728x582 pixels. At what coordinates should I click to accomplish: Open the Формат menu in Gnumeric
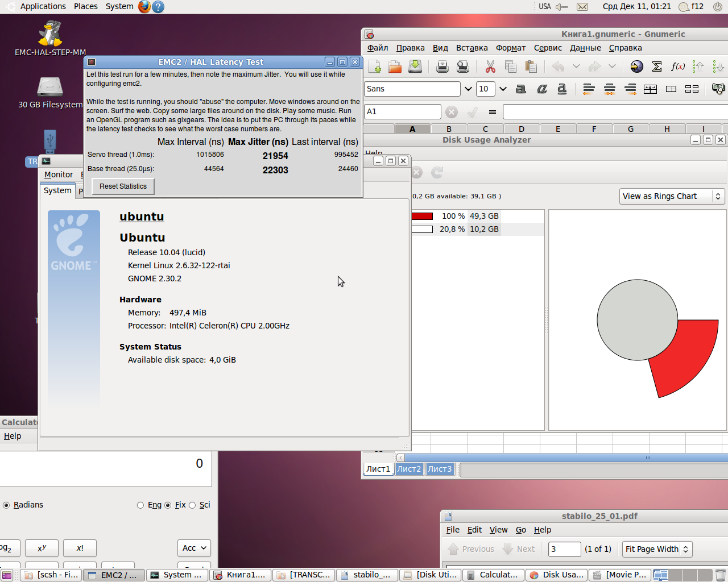coord(511,48)
